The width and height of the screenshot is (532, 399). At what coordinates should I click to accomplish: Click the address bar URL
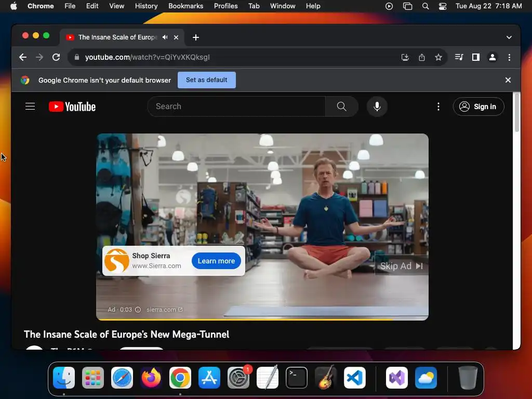point(147,57)
